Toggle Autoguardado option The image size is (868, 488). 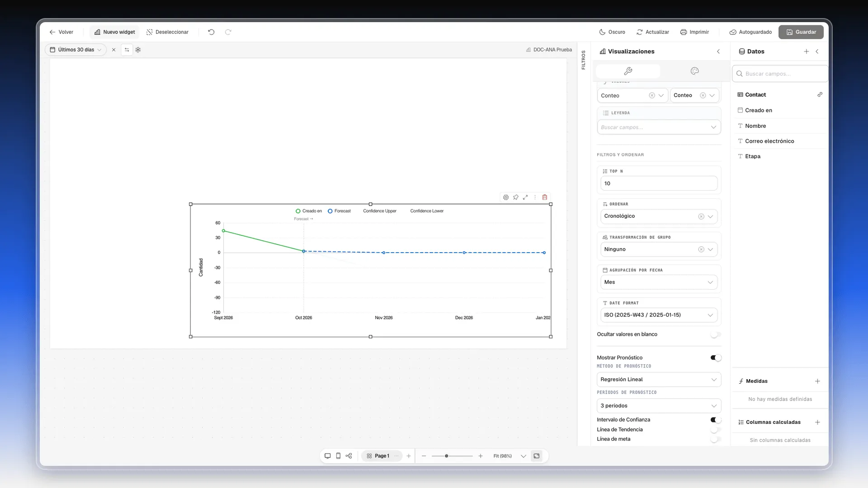pos(750,32)
